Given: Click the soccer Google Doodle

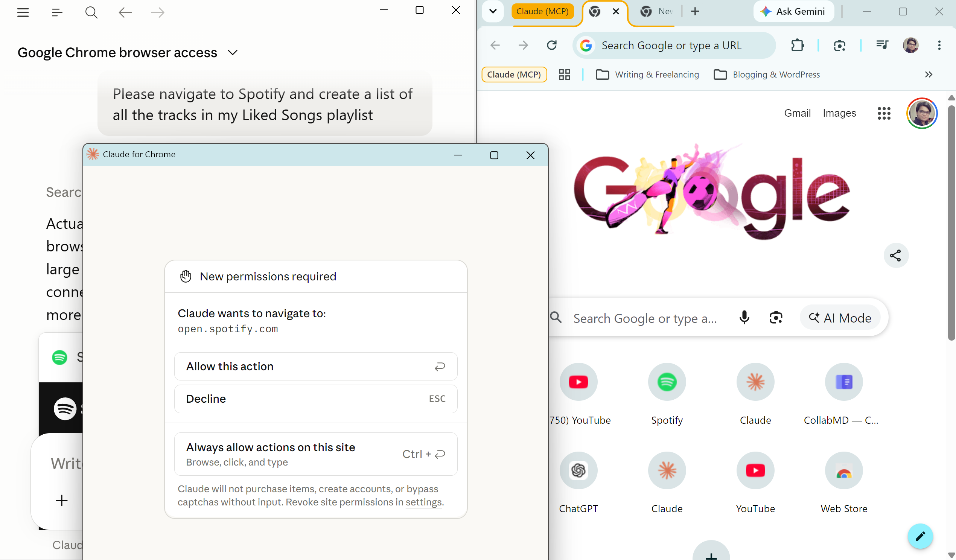Looking at the screenshot, I should tap(711, 192).
